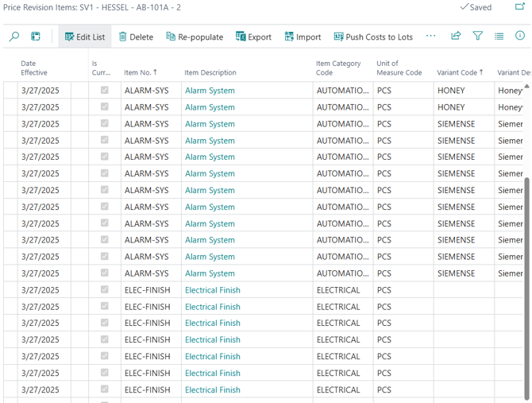The image size is (532, 403).
Task: Toggle Is Current checkbox in first SIEMENSE row
Action: point(105,123)
